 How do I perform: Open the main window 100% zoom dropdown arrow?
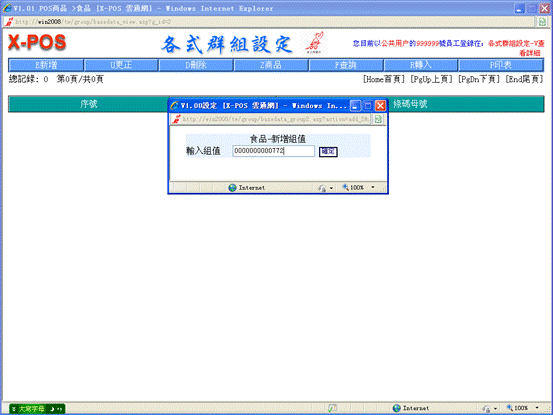537,408
